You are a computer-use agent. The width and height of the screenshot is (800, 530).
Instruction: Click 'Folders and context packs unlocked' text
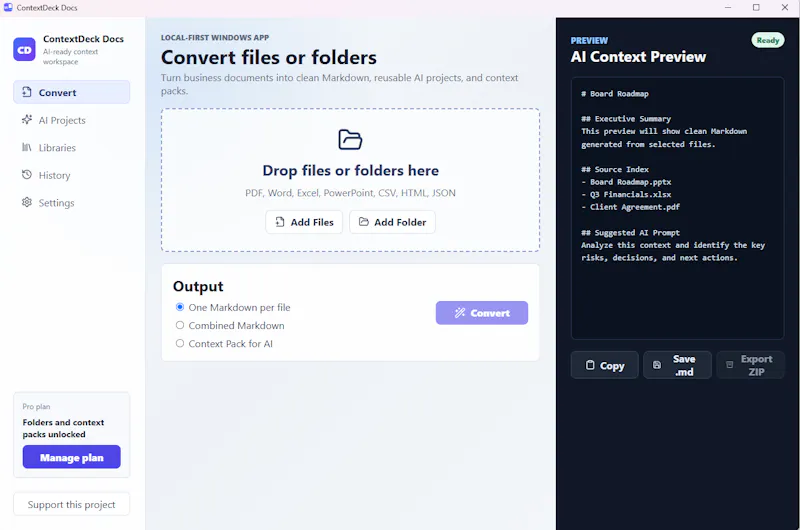(63, 428)
